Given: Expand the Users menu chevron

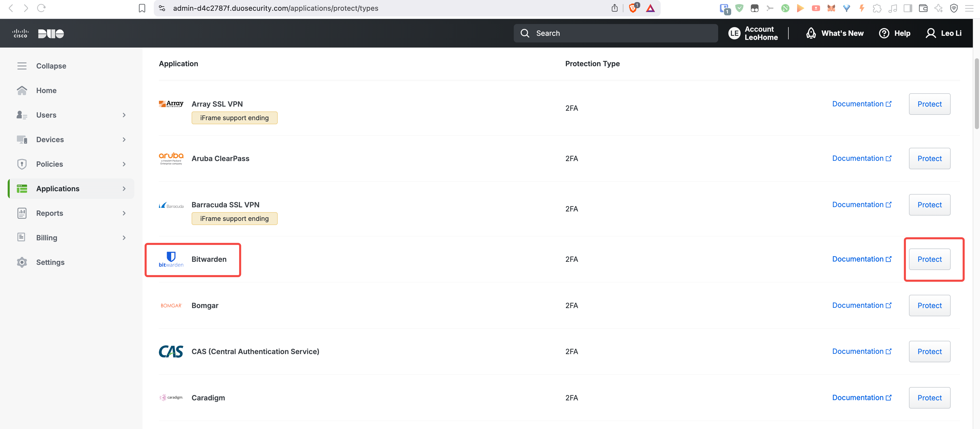Looking at the screenshot, I should (x=124, y=115).
